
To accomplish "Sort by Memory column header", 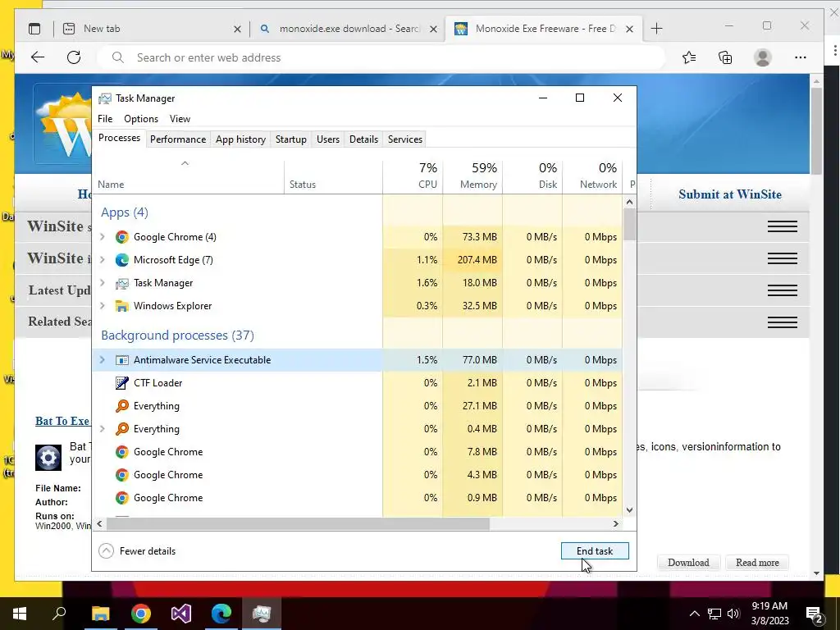I will tap(472, 176).
